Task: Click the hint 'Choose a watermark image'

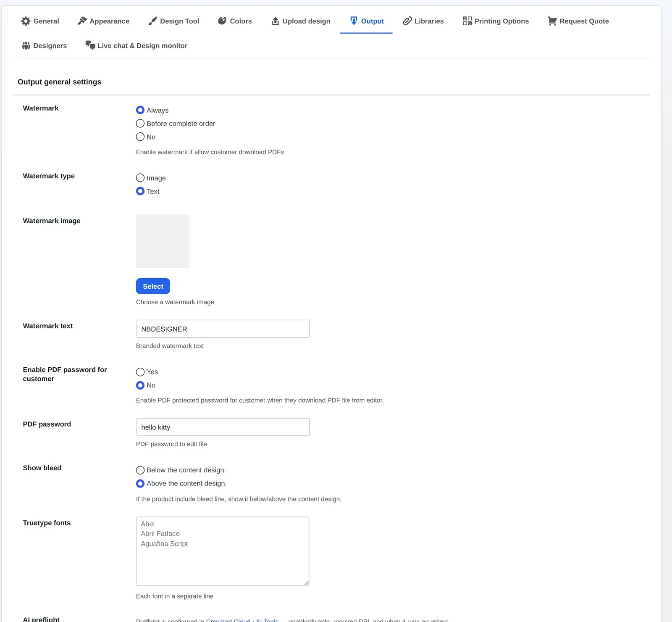Action: pos(175,302)
